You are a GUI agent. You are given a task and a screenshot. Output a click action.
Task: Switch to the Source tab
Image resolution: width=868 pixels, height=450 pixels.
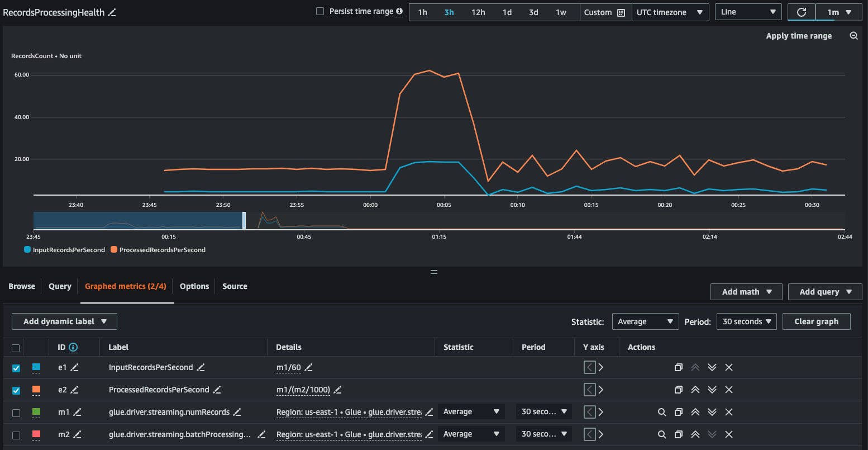click(235, 286)
